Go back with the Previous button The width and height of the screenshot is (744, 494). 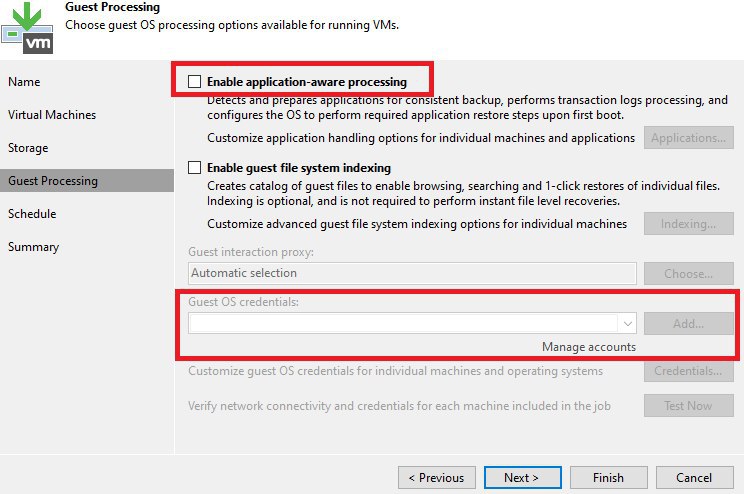coord(436,478)
